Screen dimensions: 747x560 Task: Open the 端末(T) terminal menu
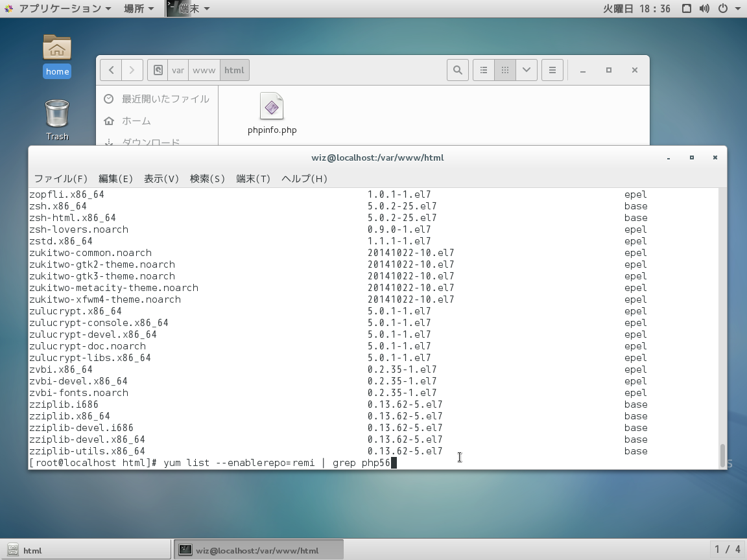pyautogui.click(x=253, y=179)
